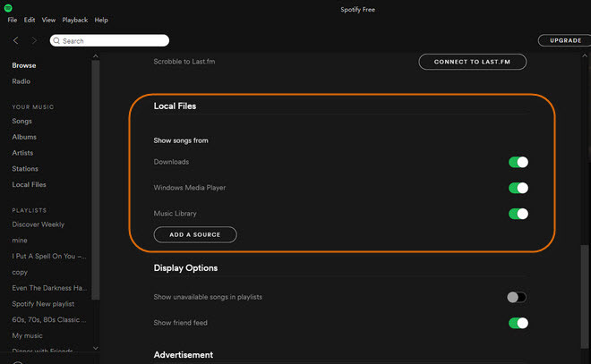Click the Add a Source button

(x=195, y=234)
